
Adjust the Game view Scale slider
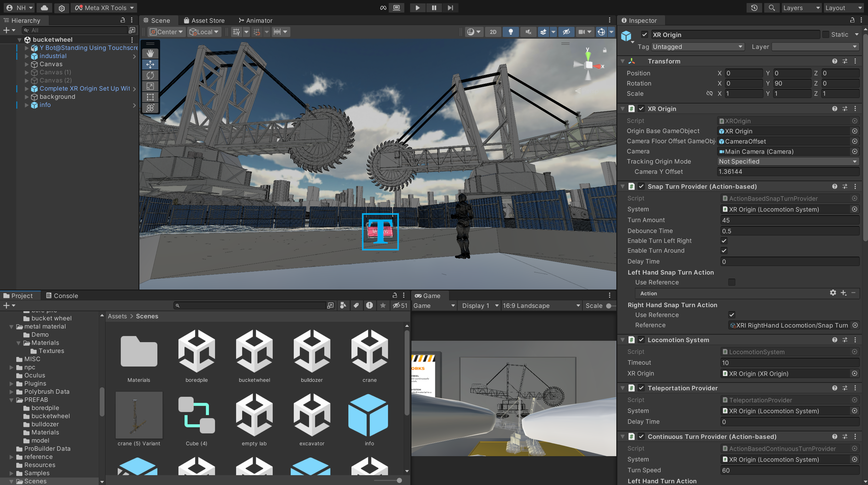point(609,306)
